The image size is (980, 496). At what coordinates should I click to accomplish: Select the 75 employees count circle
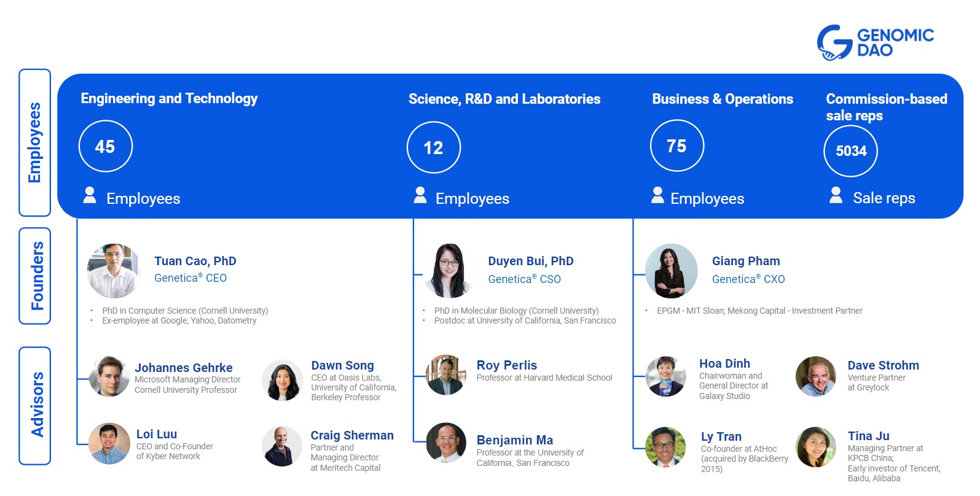point(677,145)
